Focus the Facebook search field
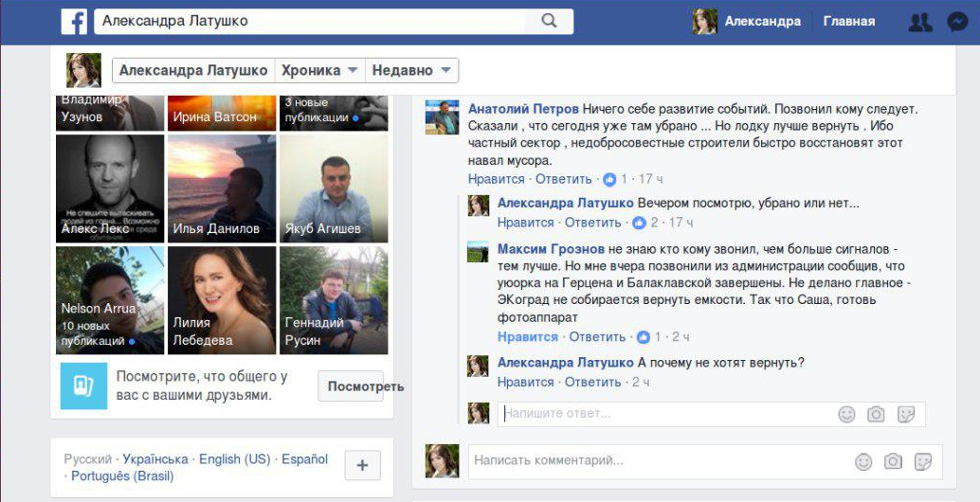The width and height of the screenshot is (980, 502). coord(310,21)
